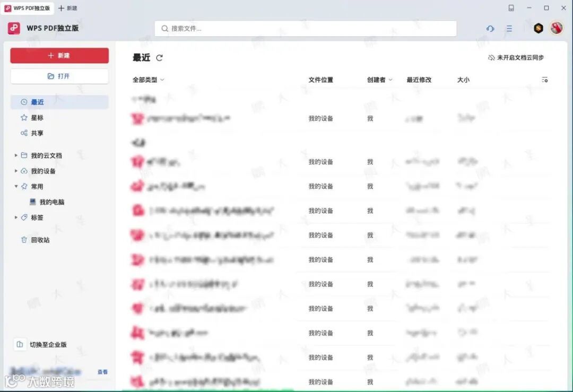Select the WPS PDF独立版 tab

28,8
